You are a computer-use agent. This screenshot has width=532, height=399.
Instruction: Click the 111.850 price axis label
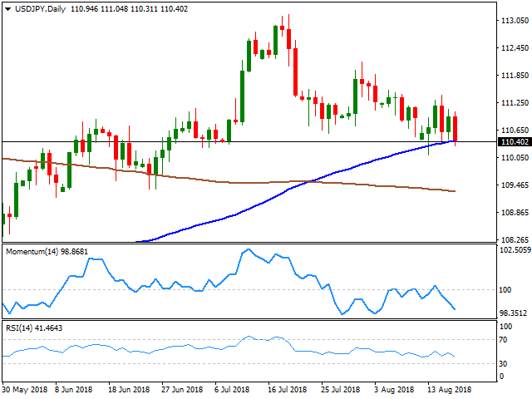pyautogui.click(x=515, y=76)
